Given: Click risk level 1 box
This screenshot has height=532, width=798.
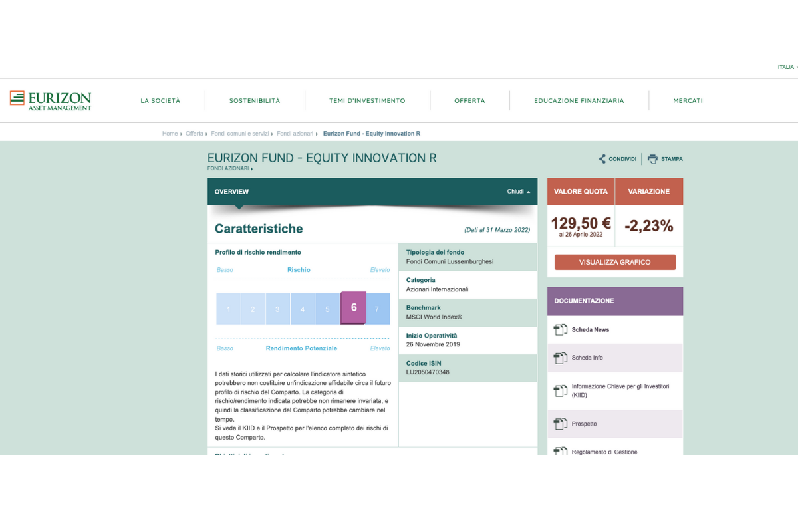Looking at the screenshot, I should (228, 309).
